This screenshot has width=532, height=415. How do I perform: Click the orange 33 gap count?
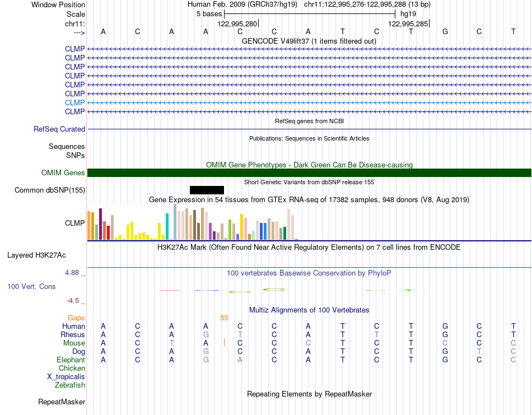[x=224, y=318]
